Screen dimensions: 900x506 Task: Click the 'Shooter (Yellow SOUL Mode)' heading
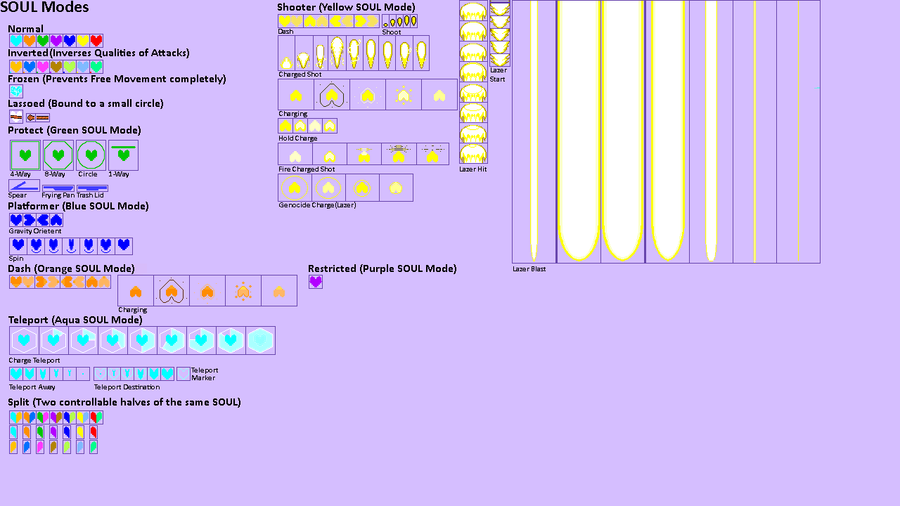point(346,7)
